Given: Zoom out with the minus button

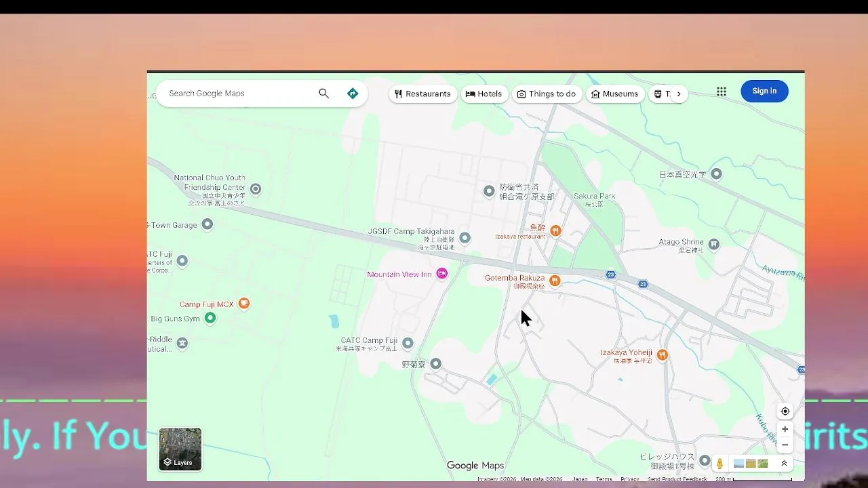Looking at the screenshot, I should [785, 445].
